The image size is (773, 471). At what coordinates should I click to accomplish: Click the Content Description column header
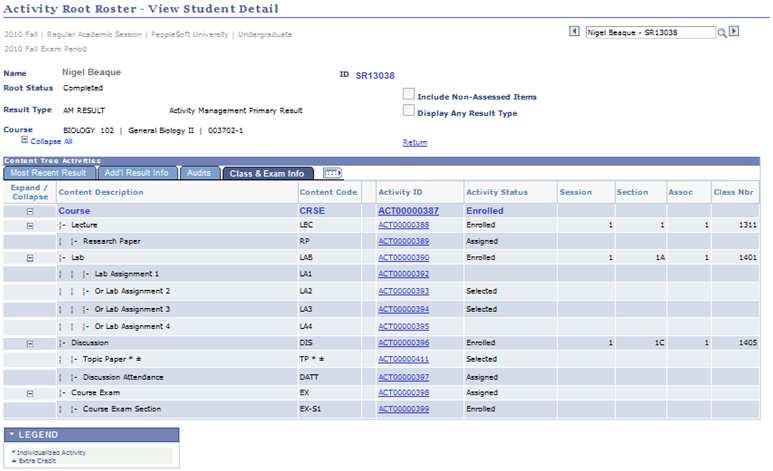(101, 192)
